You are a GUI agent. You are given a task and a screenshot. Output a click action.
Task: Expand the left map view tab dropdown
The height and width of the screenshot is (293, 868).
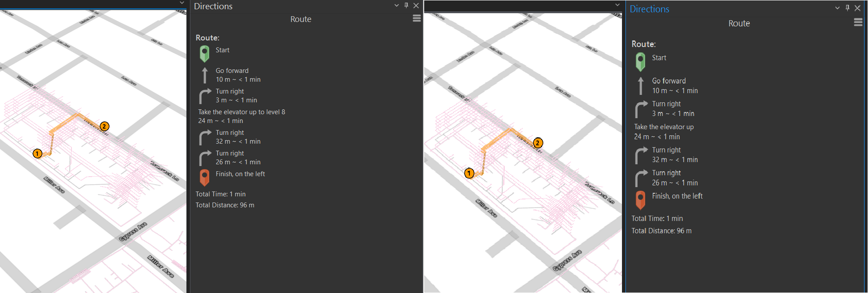pos(182,3)
